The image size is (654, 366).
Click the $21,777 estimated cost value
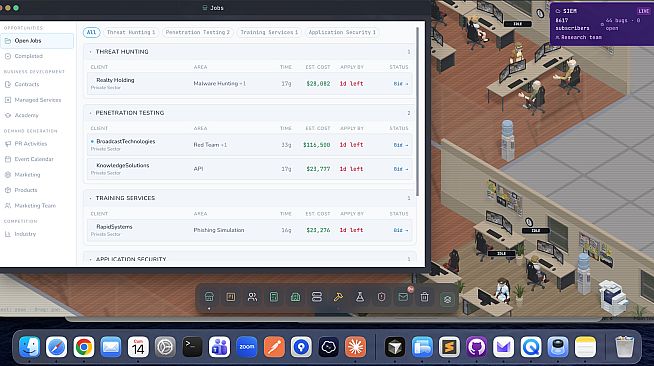coord(318,169)
